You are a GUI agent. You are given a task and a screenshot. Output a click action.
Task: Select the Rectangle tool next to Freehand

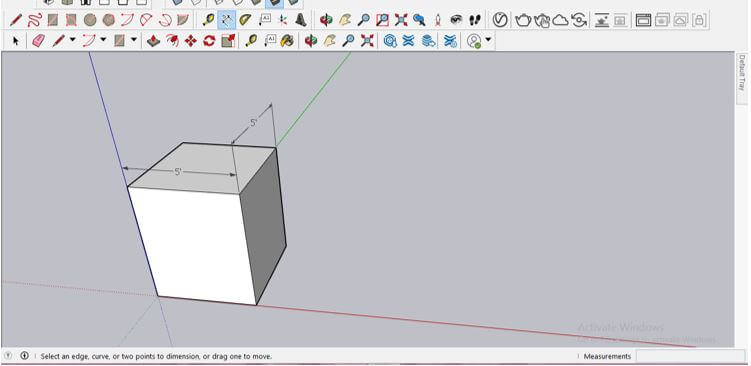tap(53, 20)
